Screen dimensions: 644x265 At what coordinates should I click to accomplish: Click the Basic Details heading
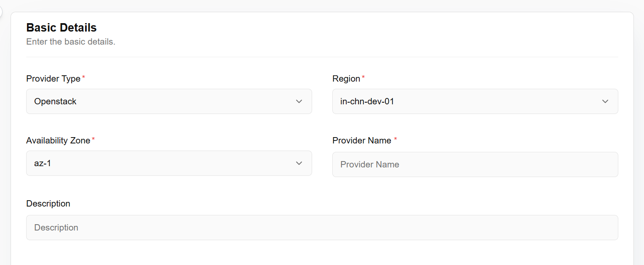point(61,28)
